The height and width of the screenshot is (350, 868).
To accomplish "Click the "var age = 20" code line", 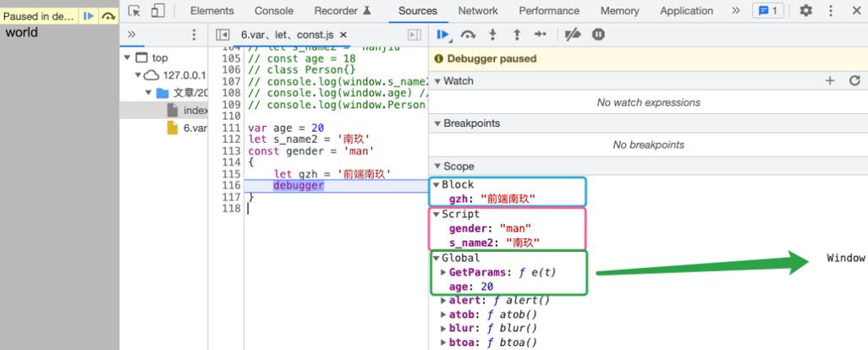I will (286, 128).
